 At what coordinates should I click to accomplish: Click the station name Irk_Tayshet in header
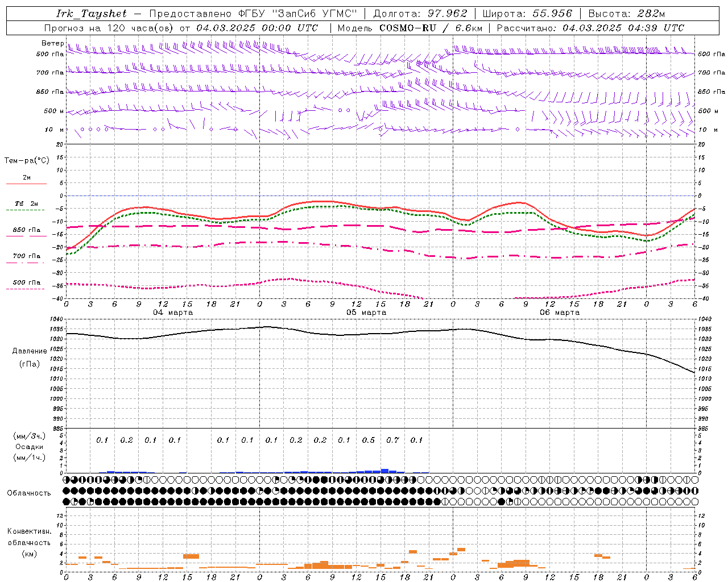pyautogui.click(x=92, y=14)
